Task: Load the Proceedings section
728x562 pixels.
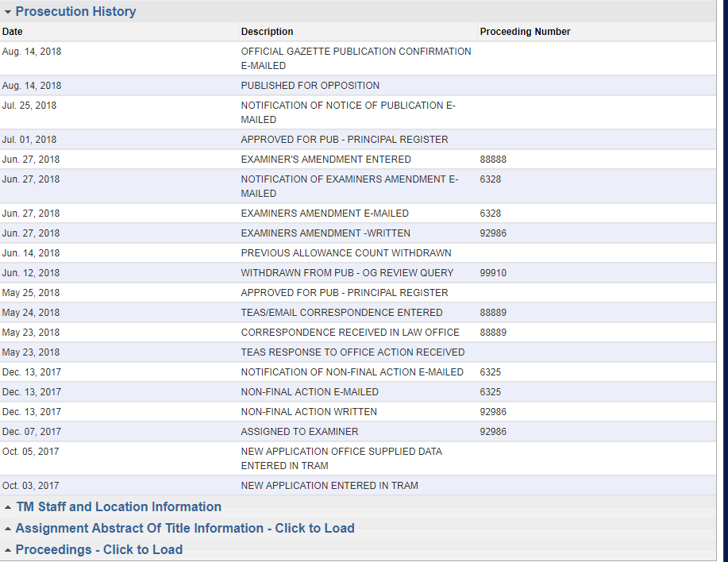Action: (x=99, y=549)
